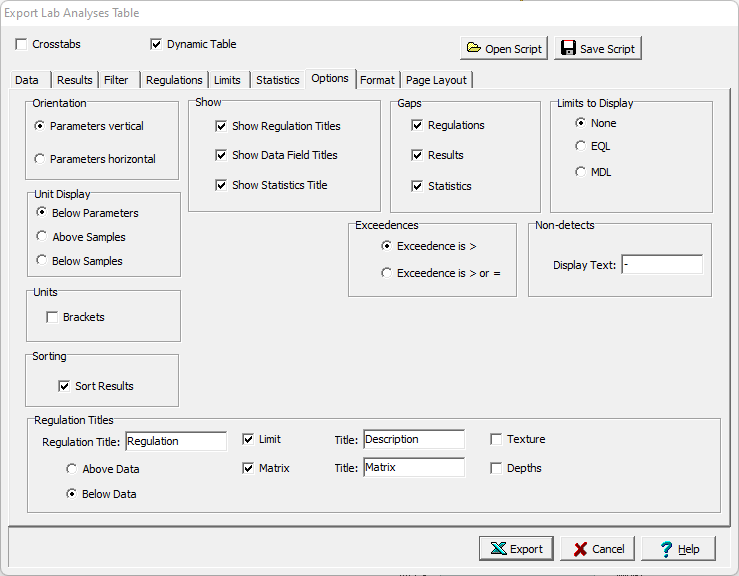The height and width of the screenshot is (576, 739).
Task: Enable Brackets for units
Action: click(x=52, y=317)
